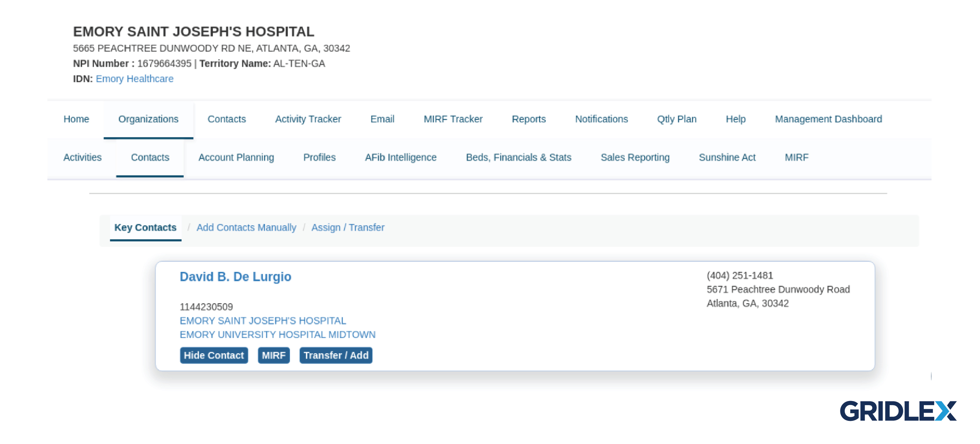
Task: Open the Sunshine Act sub-tab
Action: tap(727, 157)
